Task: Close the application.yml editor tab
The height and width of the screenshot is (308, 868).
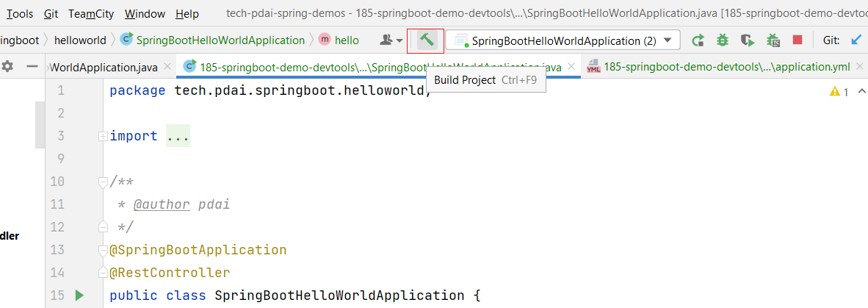Action: [861, 67]
